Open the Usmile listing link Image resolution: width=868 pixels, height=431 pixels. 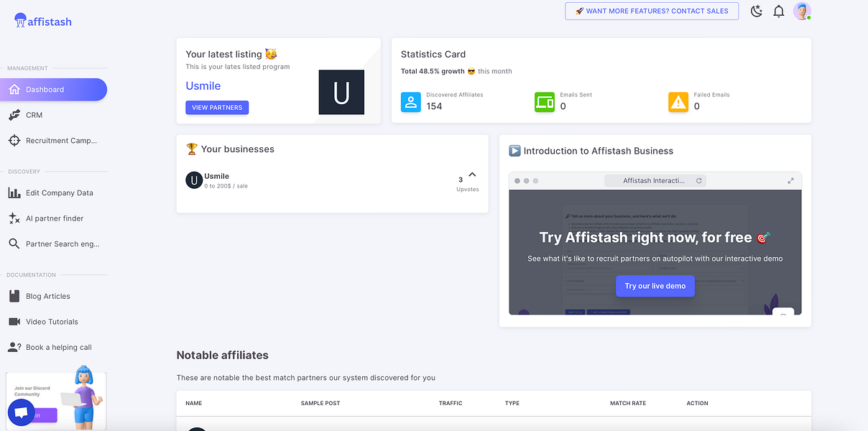[203, 85]
